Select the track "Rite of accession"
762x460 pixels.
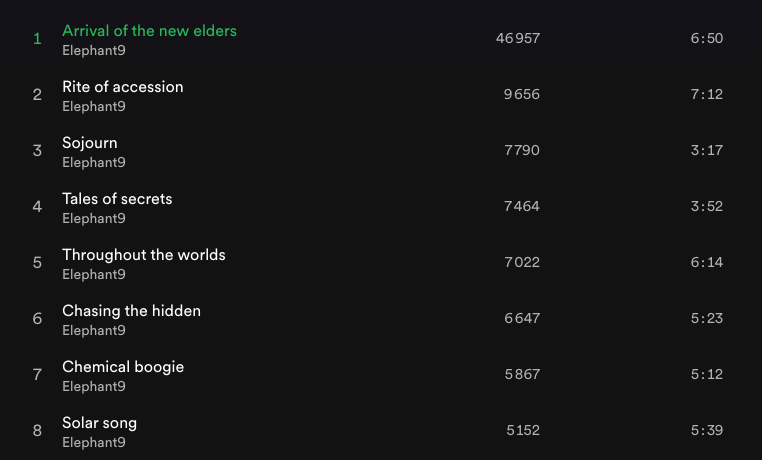pyautogui.click(x=123, y=87)
